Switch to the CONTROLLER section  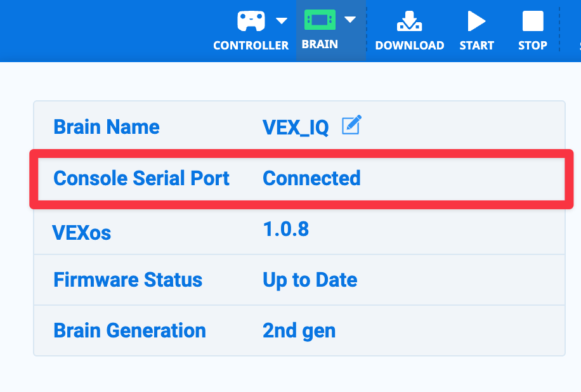[x=251, y=45]
